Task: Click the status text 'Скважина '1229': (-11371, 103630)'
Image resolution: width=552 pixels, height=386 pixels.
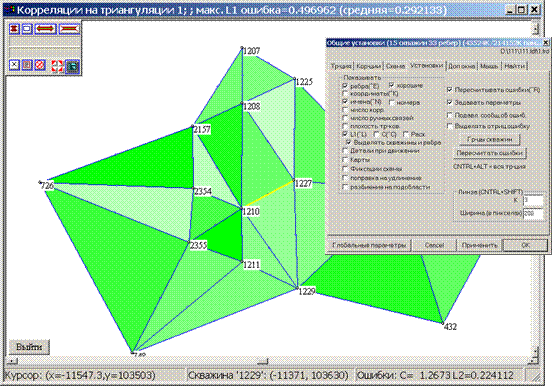Action: coord(268,375)
